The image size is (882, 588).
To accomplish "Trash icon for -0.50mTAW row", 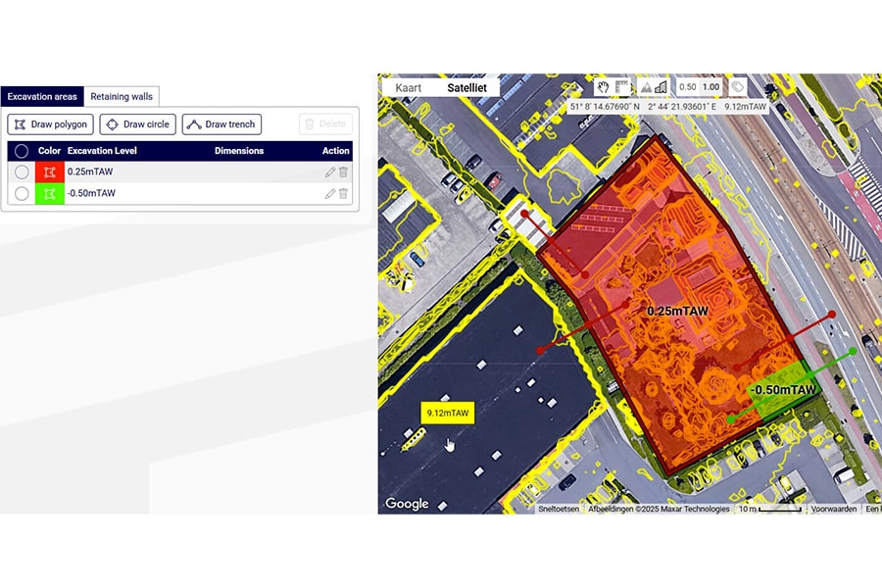I will 343,194.
